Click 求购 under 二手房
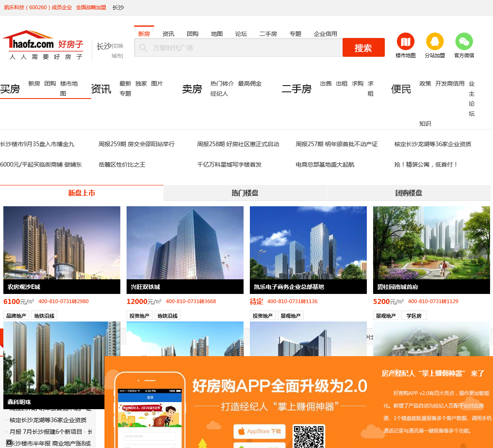The width and height of the screenshot is (493, 448). click(x=358, y=84)
